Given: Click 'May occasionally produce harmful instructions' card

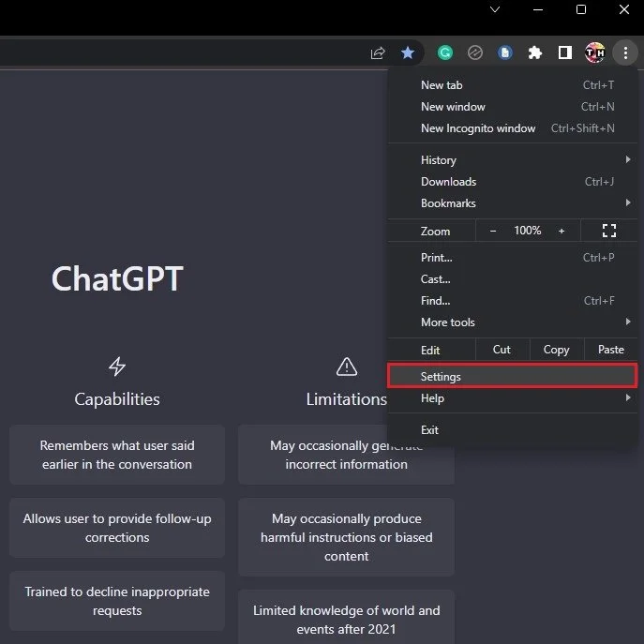Looking at the screenshot, I should coord(346,537).
